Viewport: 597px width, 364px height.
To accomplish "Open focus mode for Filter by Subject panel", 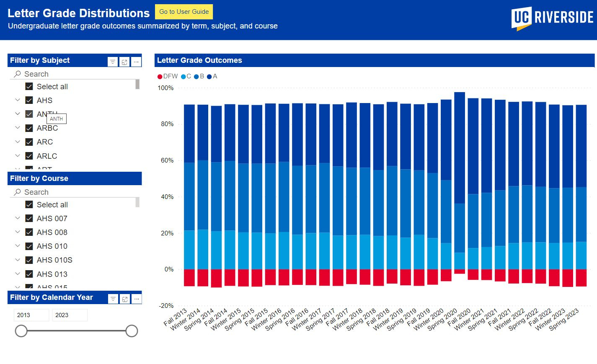I will [x=124, y=62].
